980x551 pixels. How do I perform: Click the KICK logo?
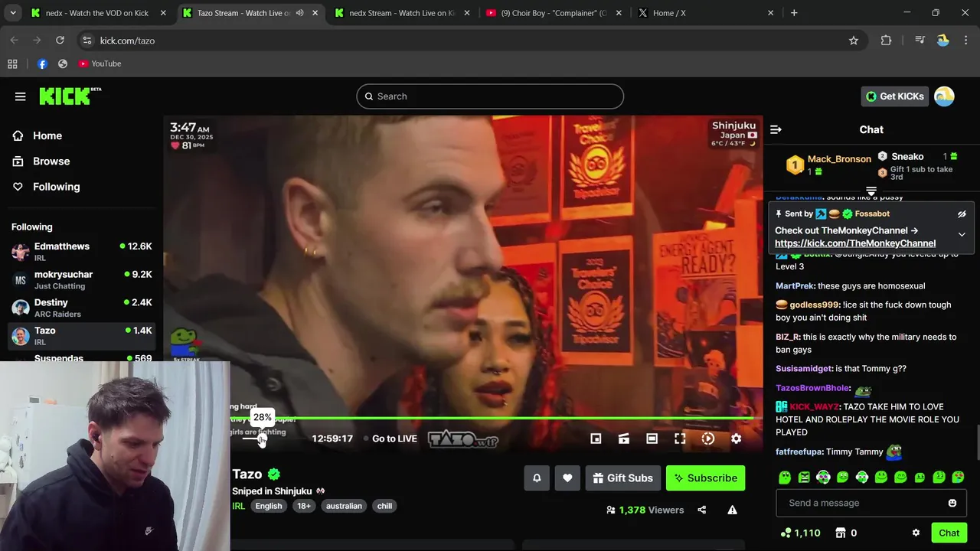[x=70, y=96]
